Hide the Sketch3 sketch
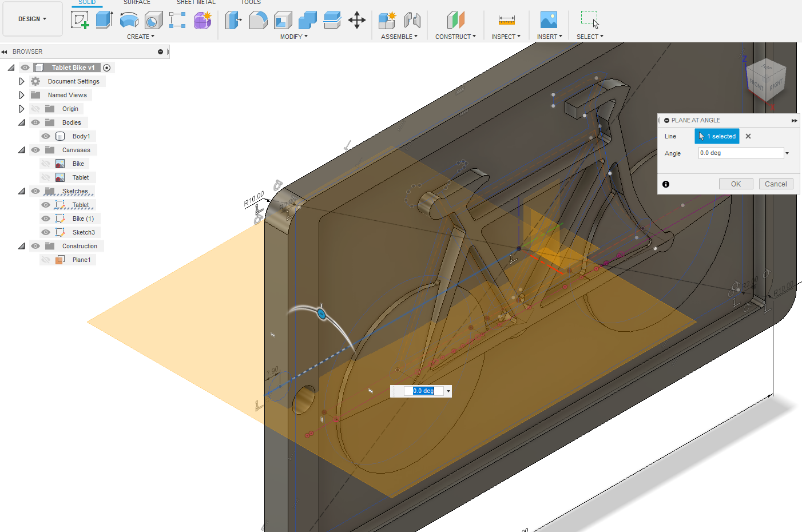This screenshot has height=532, width=802. pyautogui.click(x=46, y=232)
